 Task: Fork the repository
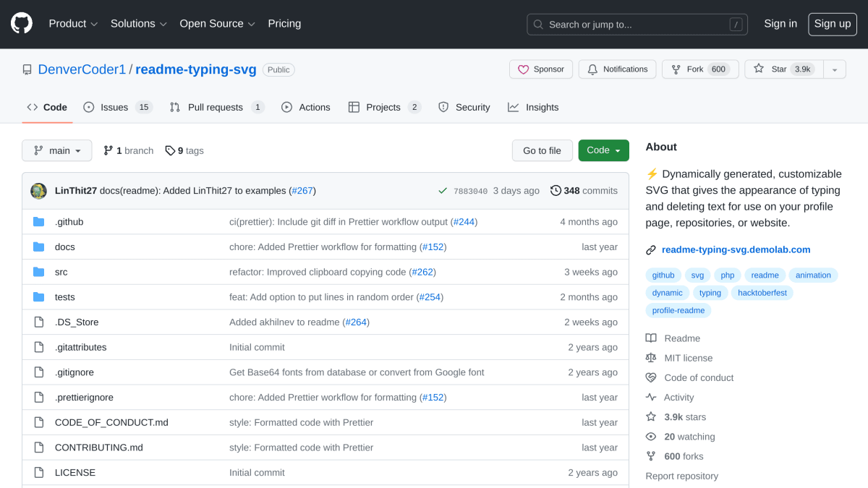pos(700,69)
